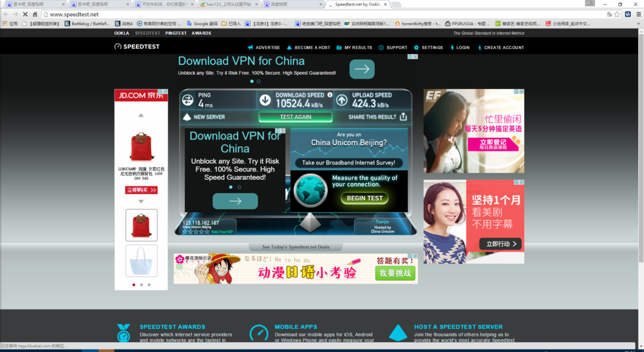Close the top Download VPN banner ad
This screenshot has height=352, width=644.
[415, 57]
